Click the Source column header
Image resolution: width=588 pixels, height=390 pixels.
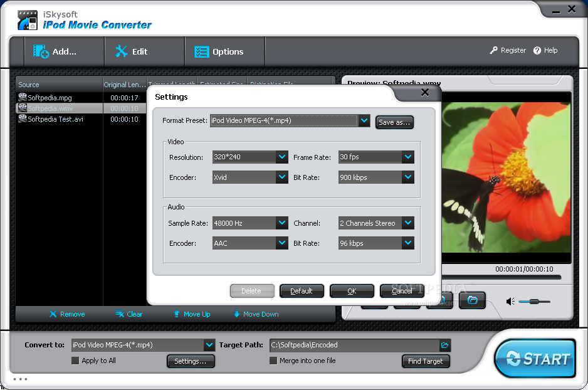tap(60, 85)
